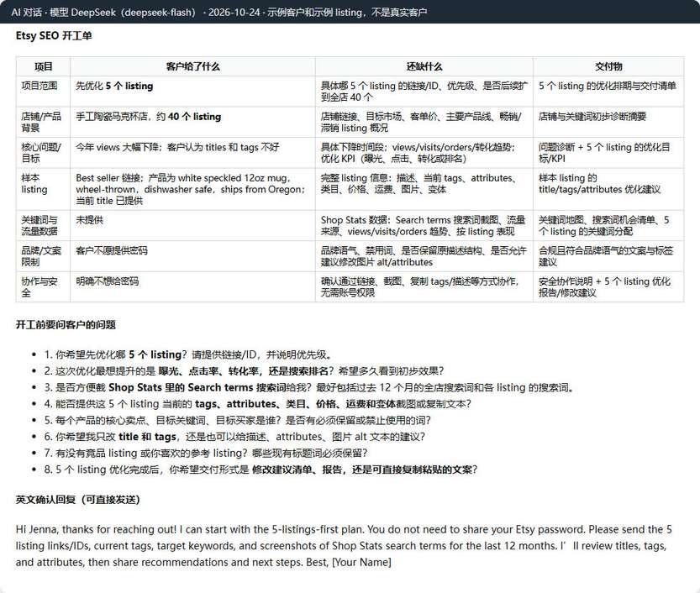Click the '客户给了什么' column header
The width and height of the screenshot is (700, 593).
[193, 67]
